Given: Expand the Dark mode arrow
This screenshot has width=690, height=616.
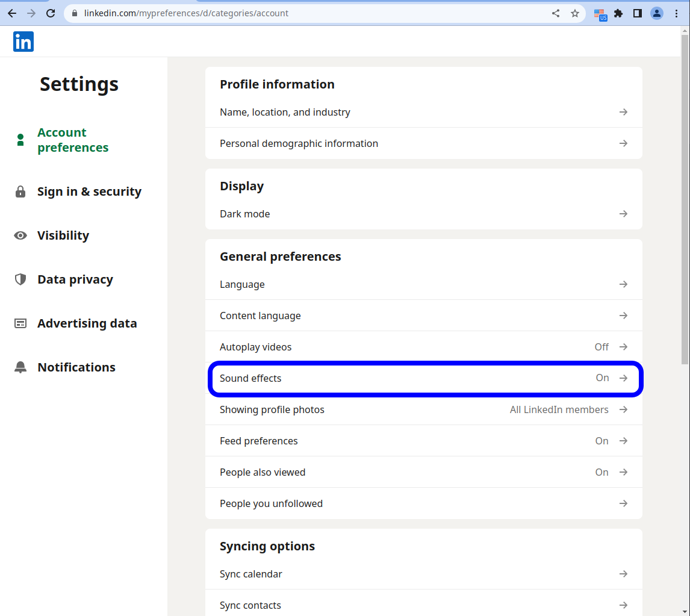Looking at the screenshot, I should (623, 214).
